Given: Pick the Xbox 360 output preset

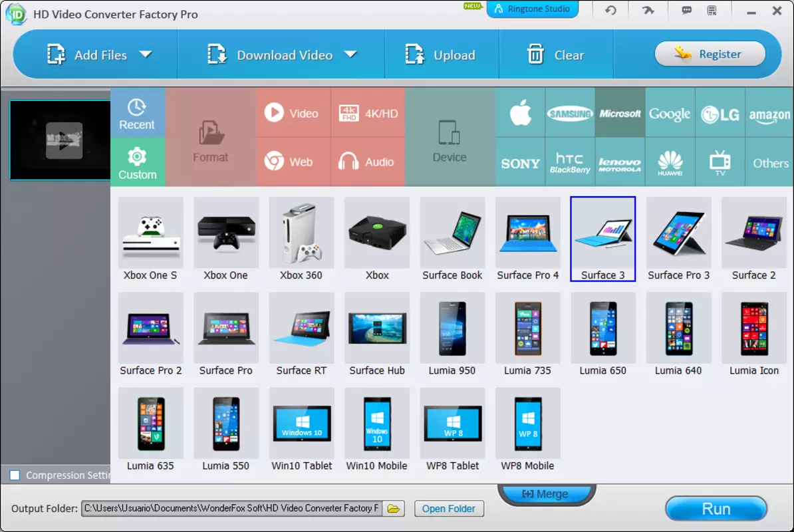Looking at the screenshot, I should 301,239.
